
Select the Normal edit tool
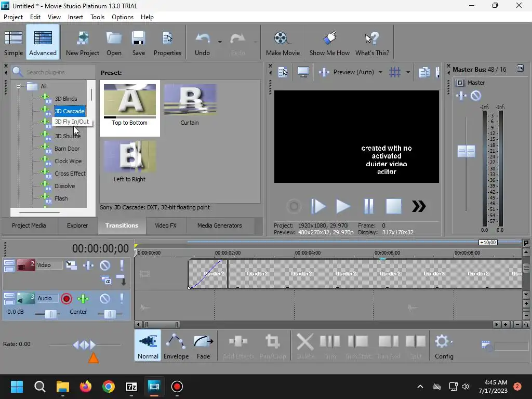click(148, 345)
